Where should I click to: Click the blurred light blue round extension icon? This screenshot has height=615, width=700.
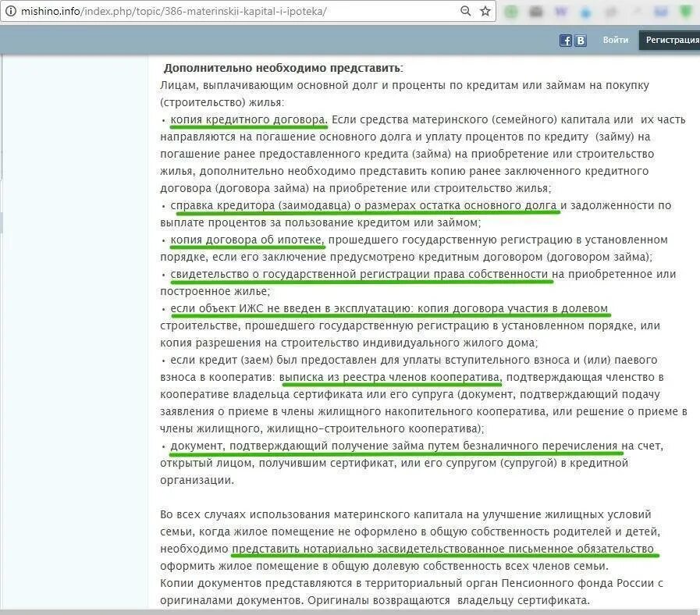[x=586, y=12]
